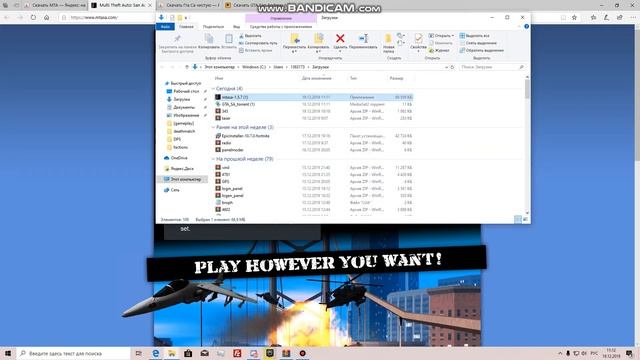Click the red Bandicam record icon on taskbar
The width and height of the screenshot is (640, 360).
pyautogui.click(x=302, y=353)
